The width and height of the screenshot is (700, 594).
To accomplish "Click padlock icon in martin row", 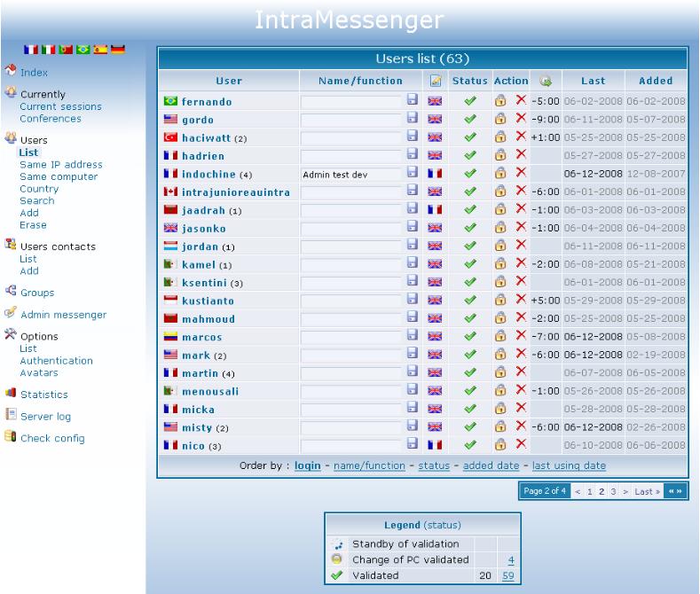I will (x=500, y=372).
